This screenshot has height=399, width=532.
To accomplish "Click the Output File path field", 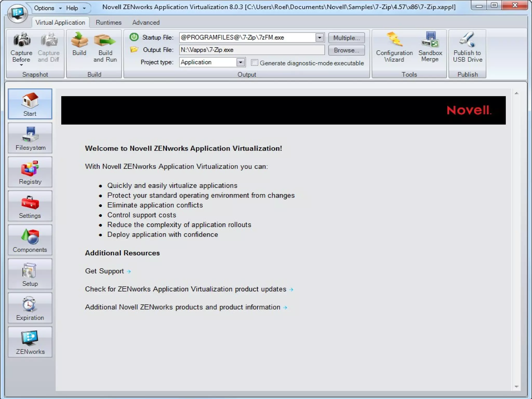I will coord(252,50).
